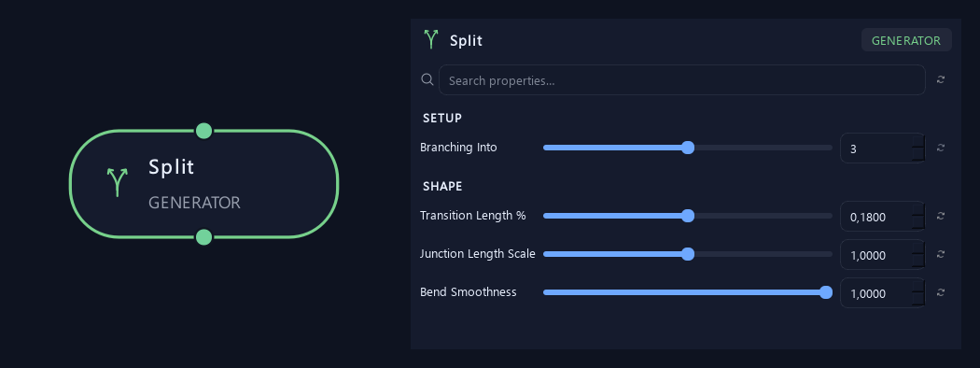Collapse the SETUP section header
The image size is (980, 368).
(x=442, y=119)
